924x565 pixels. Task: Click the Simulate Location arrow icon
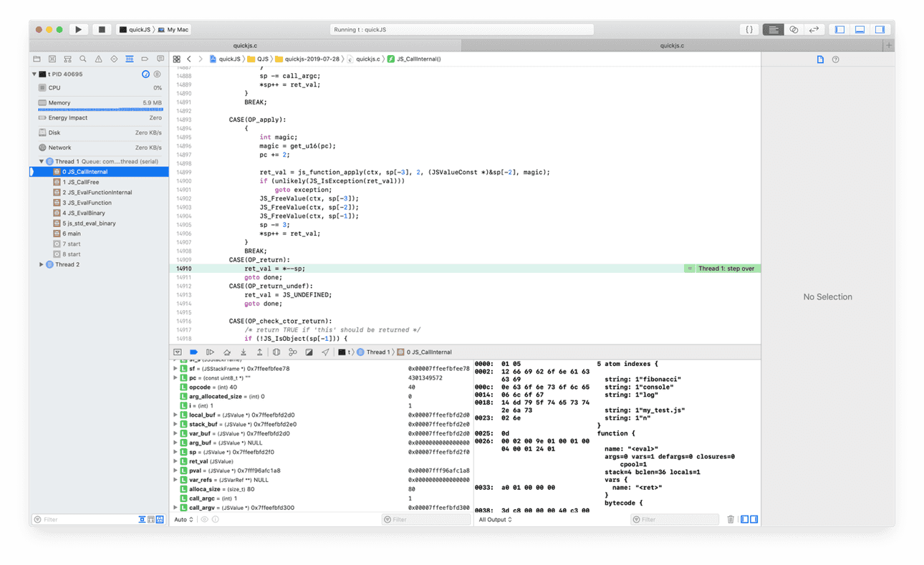325,352
